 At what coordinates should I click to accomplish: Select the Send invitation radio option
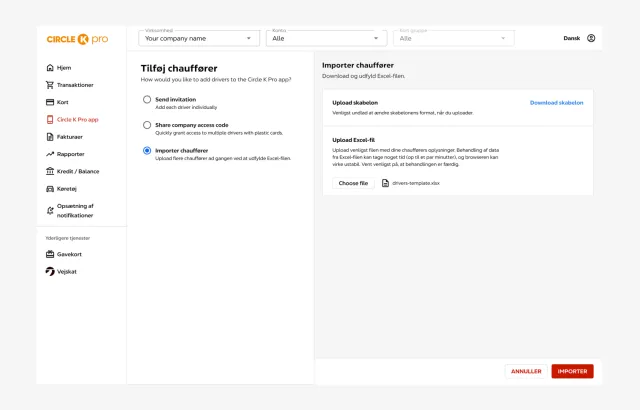[x=147, y=100]
